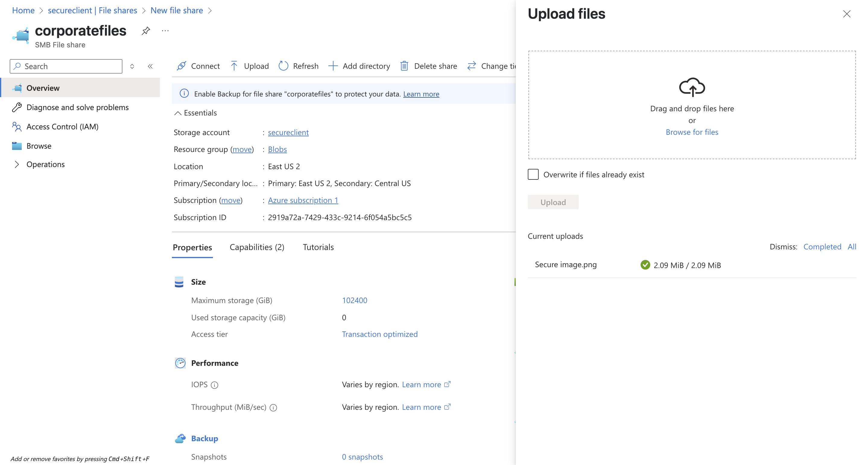The width and height of the screenshot is (868, 465).
Task: Click the 102400 maximum storage value
Action: point(354,300)
